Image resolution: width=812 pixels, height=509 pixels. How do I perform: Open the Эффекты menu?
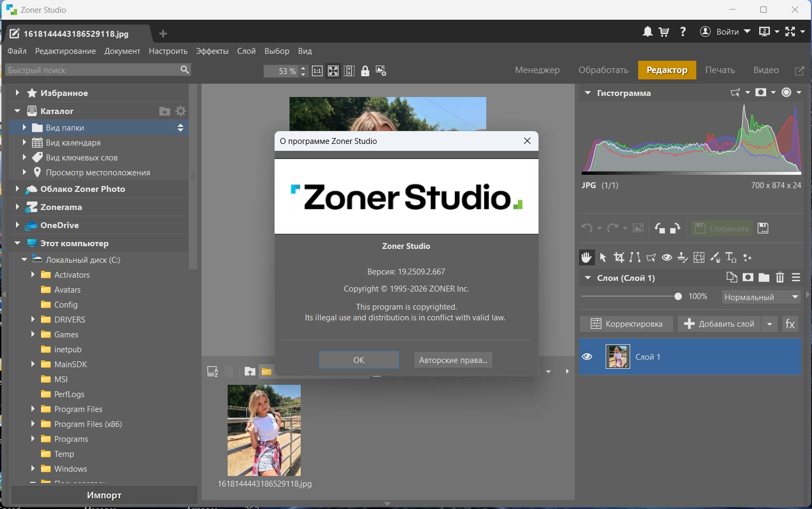click(212, 51)
